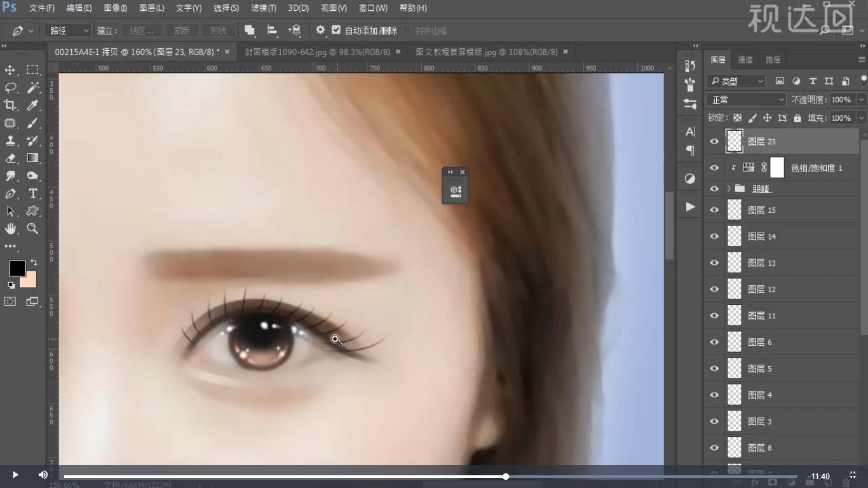
Task: Open the Paragraph panel icon
Action: 690,151
